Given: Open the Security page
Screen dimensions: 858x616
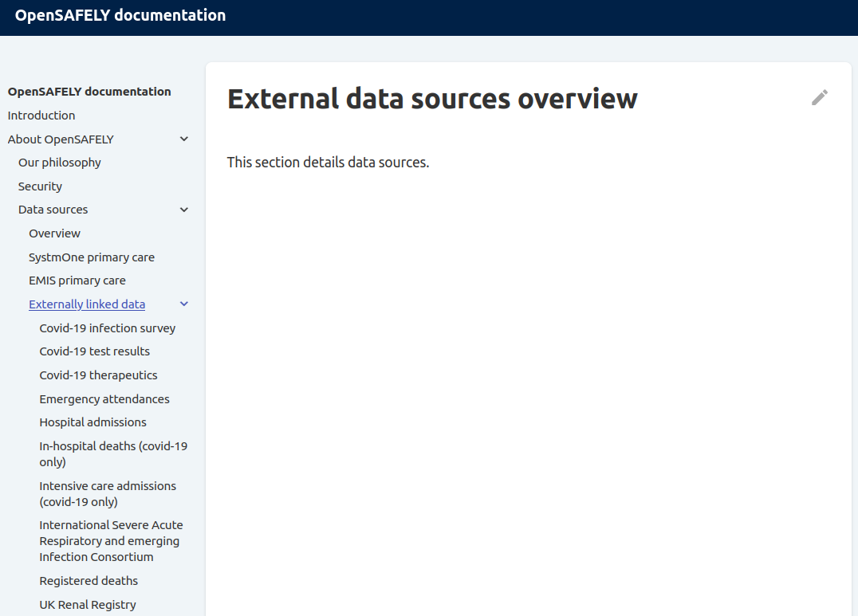Looking at the screenshot, I should pos(40,186).
